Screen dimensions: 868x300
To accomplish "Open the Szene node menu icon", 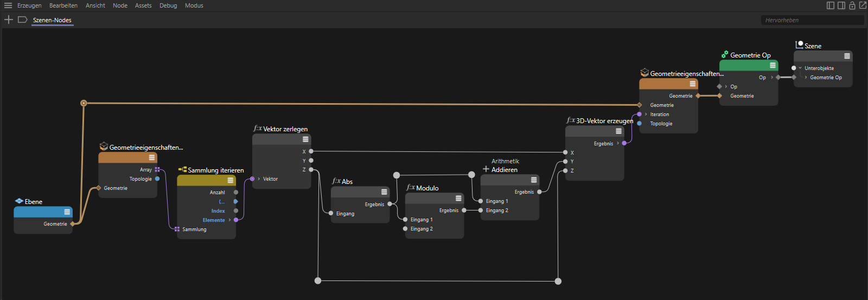I will coord(847,56).
